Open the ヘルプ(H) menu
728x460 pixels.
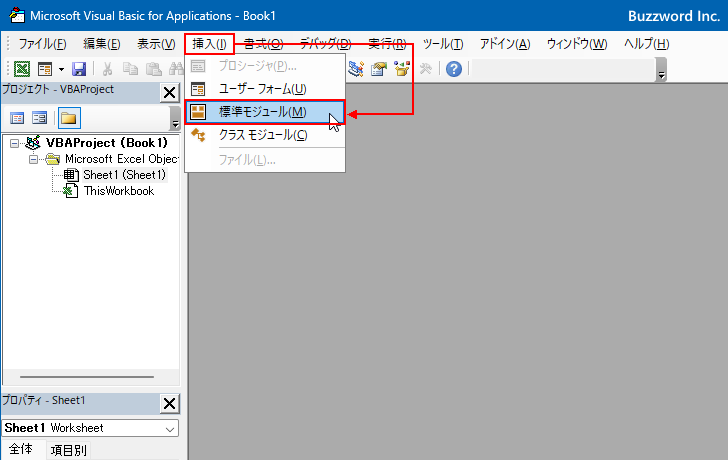646,44
